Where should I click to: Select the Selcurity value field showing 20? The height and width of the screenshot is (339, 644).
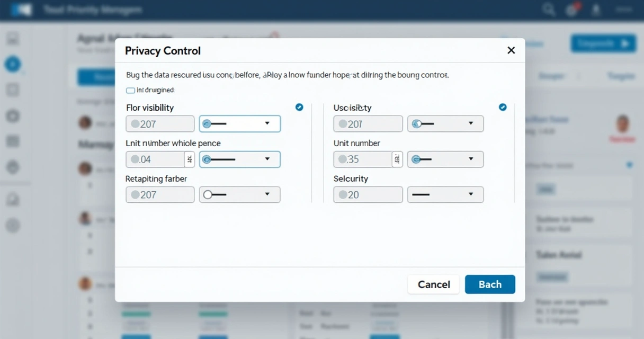[x=368, y=195]
